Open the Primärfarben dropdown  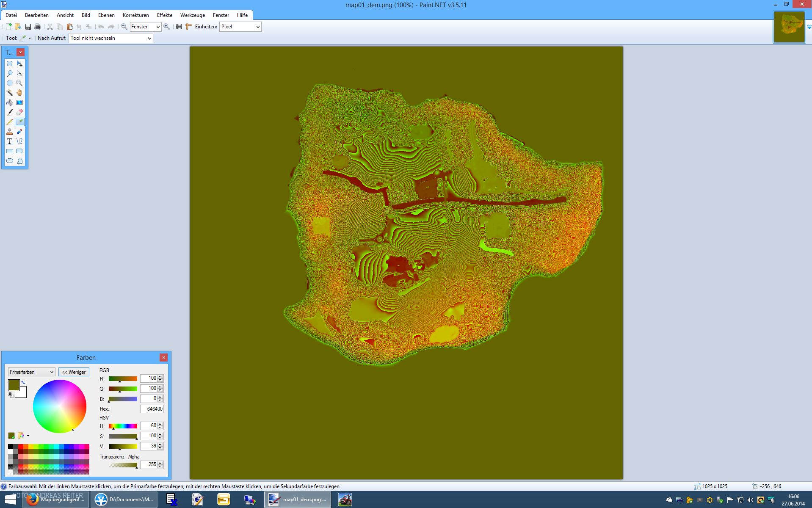click(x=32, y=372)
